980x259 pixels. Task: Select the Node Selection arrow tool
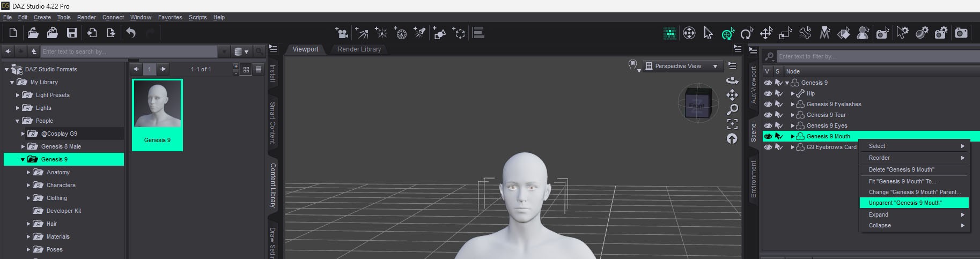coord(708,33)
